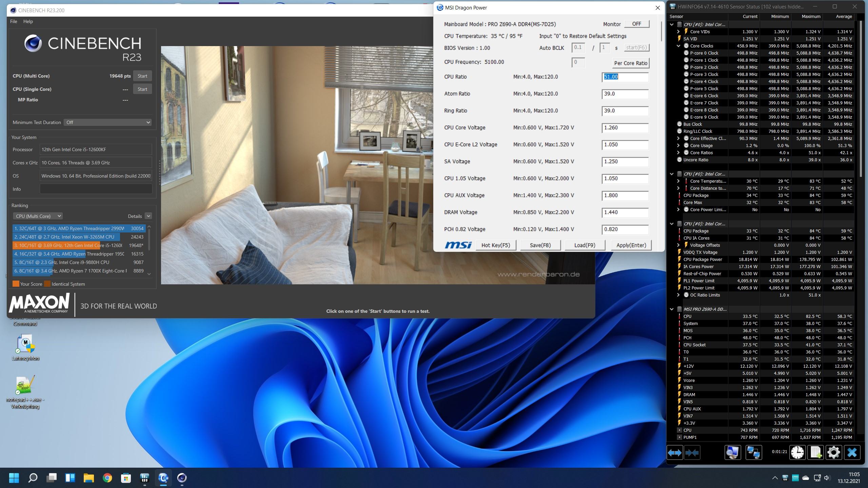Click the Atom Ratio input field
This screenshot has width=868, height=488.
[x=625, y=94]
